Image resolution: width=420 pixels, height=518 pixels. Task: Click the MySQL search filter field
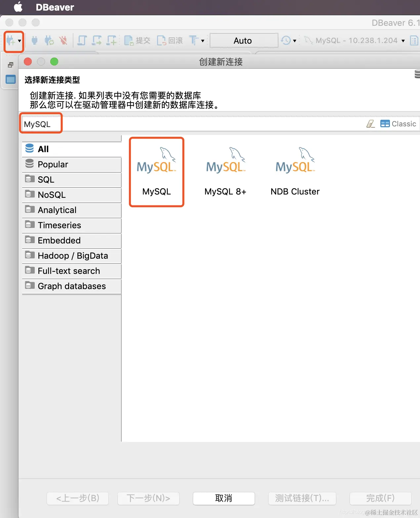pyautogui.click(x=192, y=124)
